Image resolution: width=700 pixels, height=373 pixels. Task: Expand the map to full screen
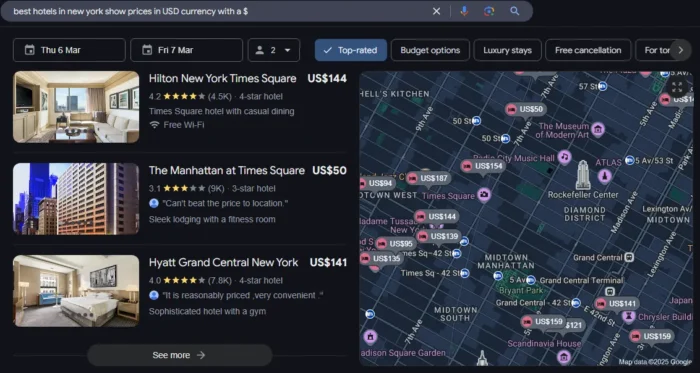677,87
